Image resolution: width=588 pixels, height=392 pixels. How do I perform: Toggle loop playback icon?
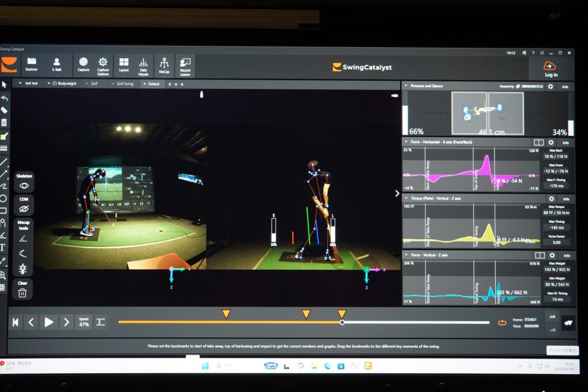click(502, 322)
